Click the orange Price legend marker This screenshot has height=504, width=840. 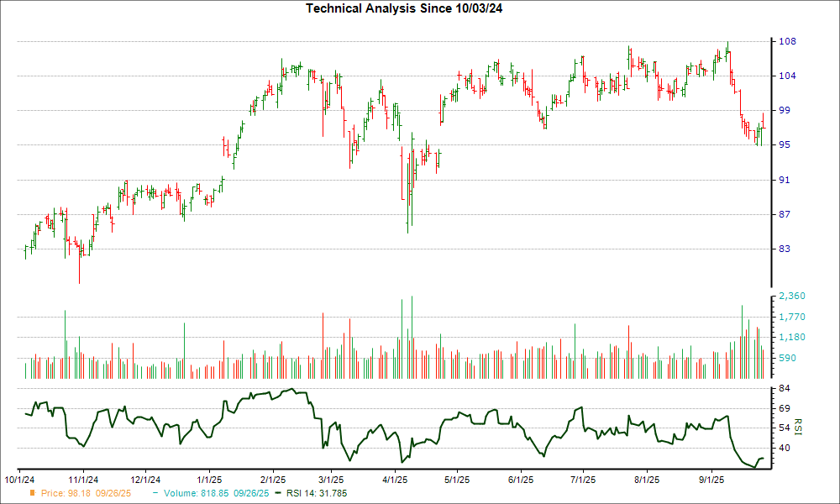pyautogui.click(x=34, y=493)
